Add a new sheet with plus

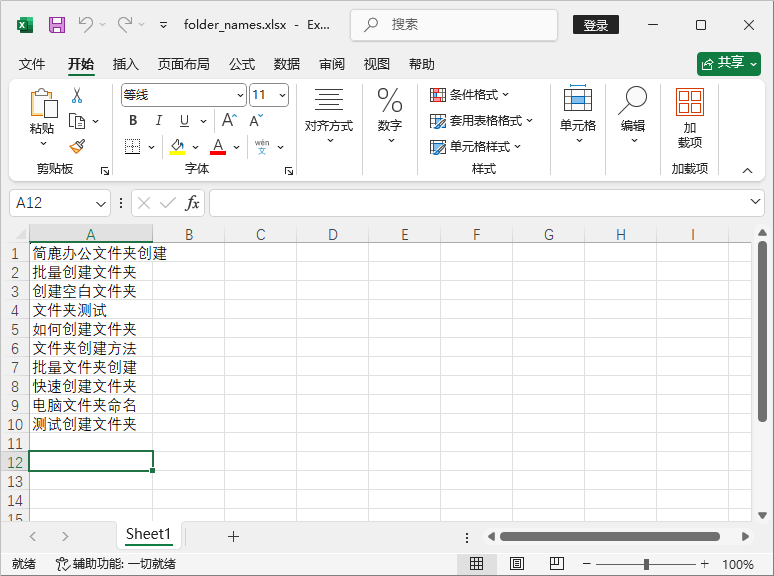pyautogui.click(x=233, y=537)
